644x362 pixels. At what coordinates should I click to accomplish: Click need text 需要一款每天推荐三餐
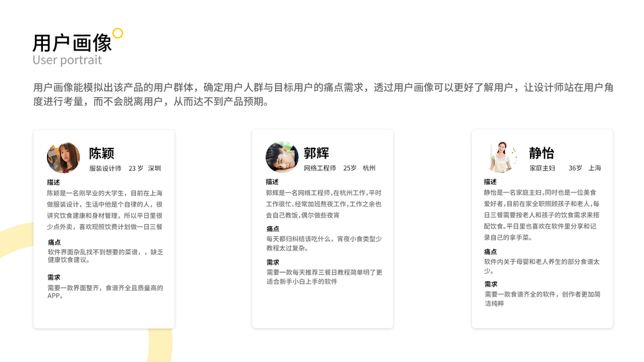[325, 277]
